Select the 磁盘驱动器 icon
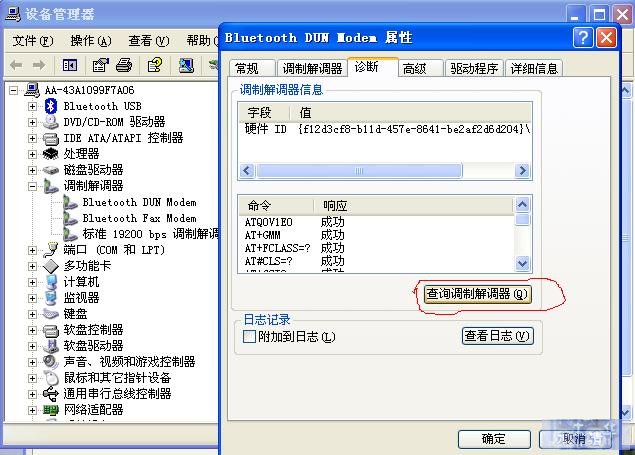 (x=51, y=170)
